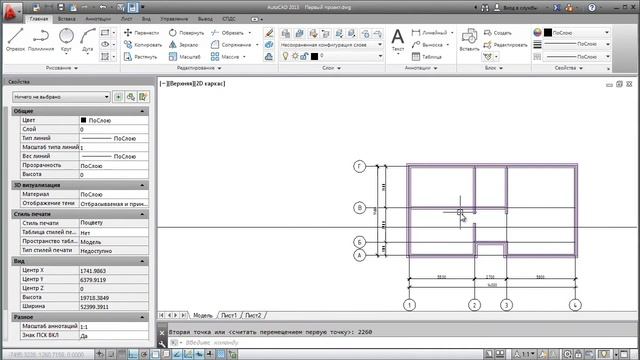The image size is (640, 360).
Task: Switch to the Лист1 layout tab
Action: (x=229, y=316)
